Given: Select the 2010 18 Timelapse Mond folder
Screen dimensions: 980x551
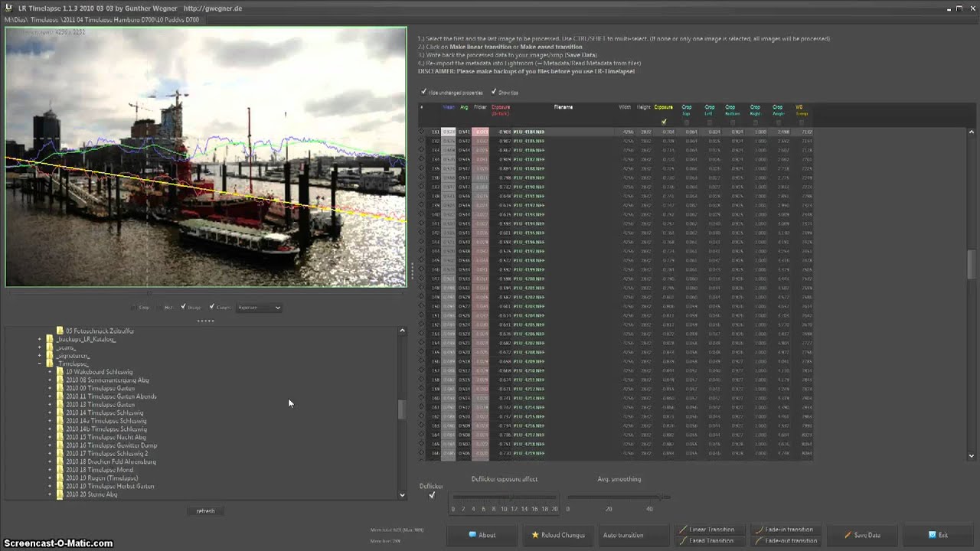Looking at the screenshot, I should click(x=100, y=470).
